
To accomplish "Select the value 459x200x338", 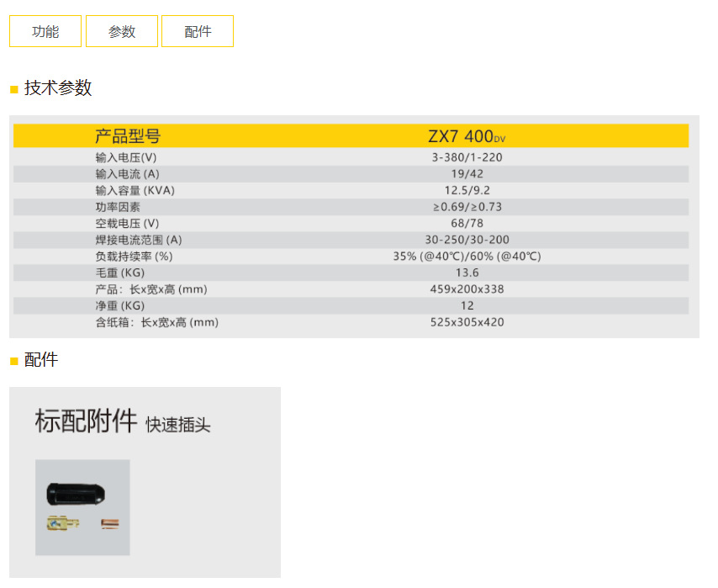I will 467,289.
